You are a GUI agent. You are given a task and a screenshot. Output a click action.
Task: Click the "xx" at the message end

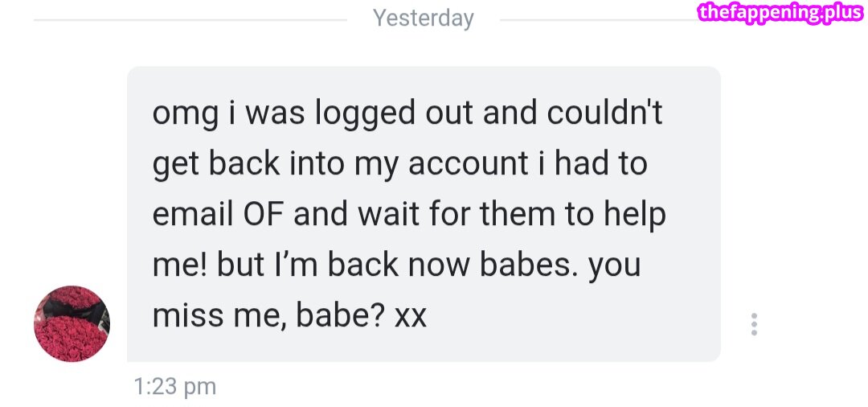click(410, 316)
